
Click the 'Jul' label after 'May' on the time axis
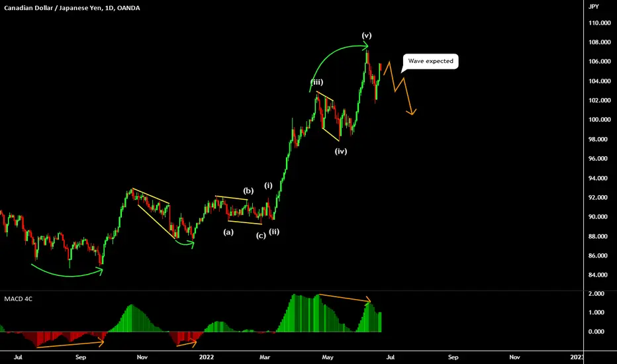[x=391, y=357]
